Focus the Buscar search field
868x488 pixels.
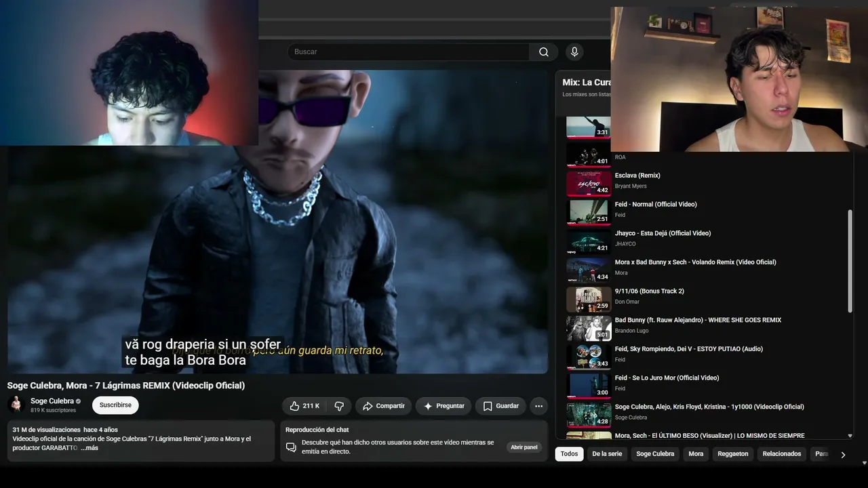(x=408, y=52)
